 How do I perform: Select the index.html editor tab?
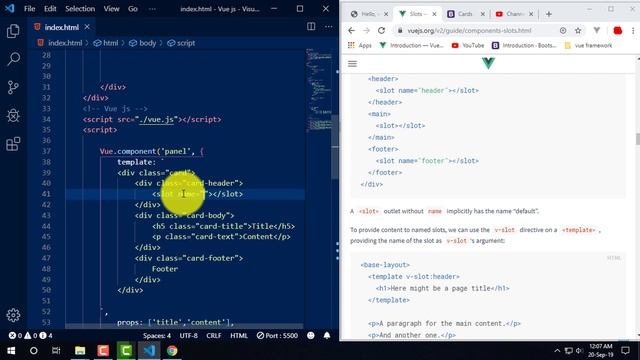(x=61, y=27)
